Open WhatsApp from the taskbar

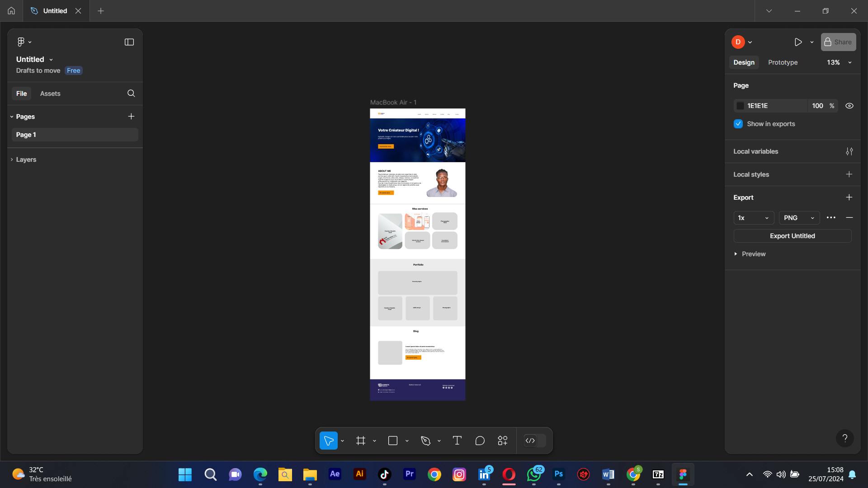[534, 474]
